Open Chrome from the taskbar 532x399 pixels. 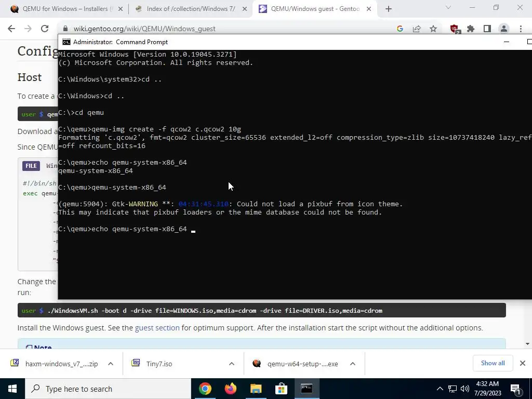[205, 389]
